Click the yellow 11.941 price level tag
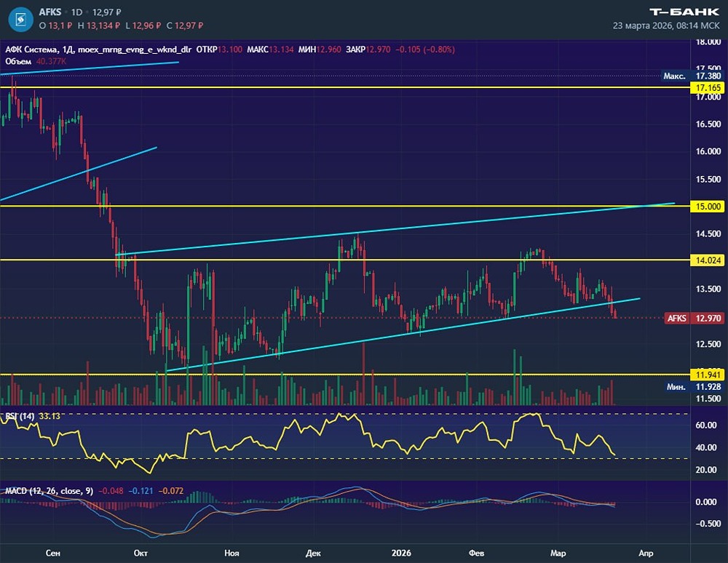The width and height of the screenshot is (728, 563). point(708,375)
